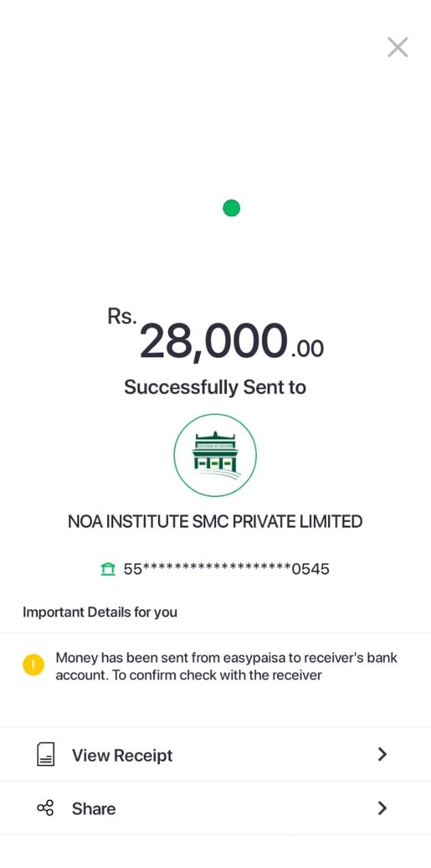Click the recipient bank logo circle
Viewport: 431px width, 868px height.
(215, 455)
